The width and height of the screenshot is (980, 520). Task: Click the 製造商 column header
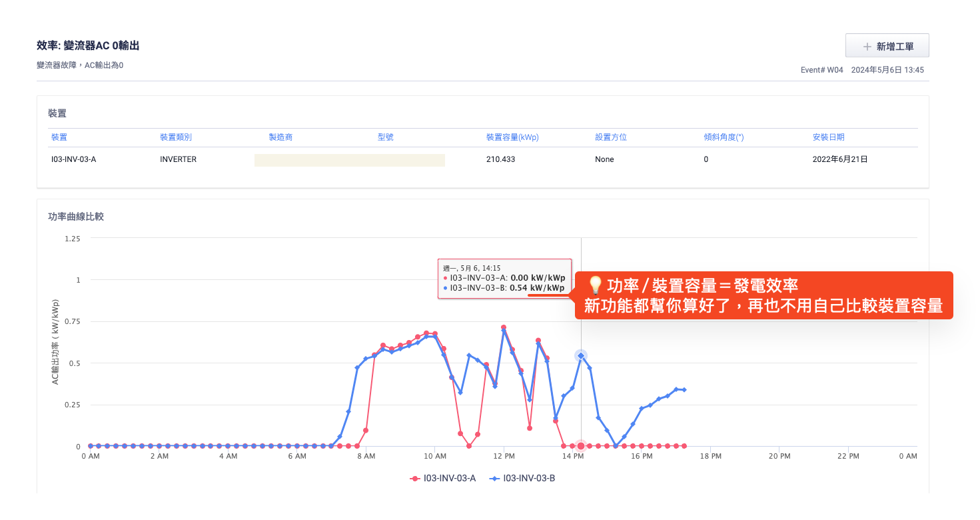pos(280,137)
